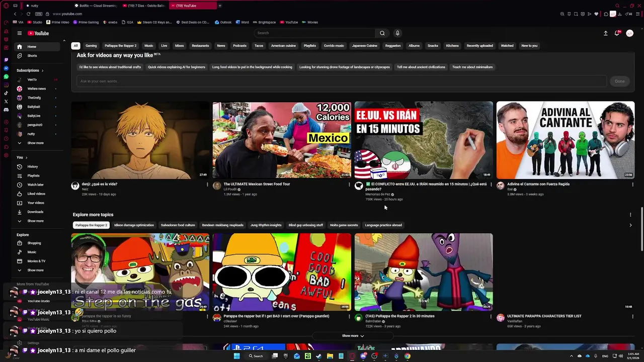This screenshot has height=362, width=644.
Task: Select the PaRappa the Rapper 2 filter chip
Action: (120, 46)
